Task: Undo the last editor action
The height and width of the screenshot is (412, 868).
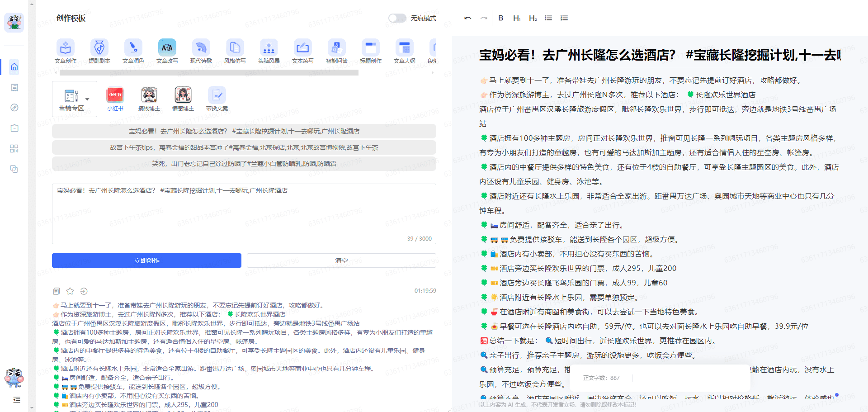Action: tap(468, 18)
